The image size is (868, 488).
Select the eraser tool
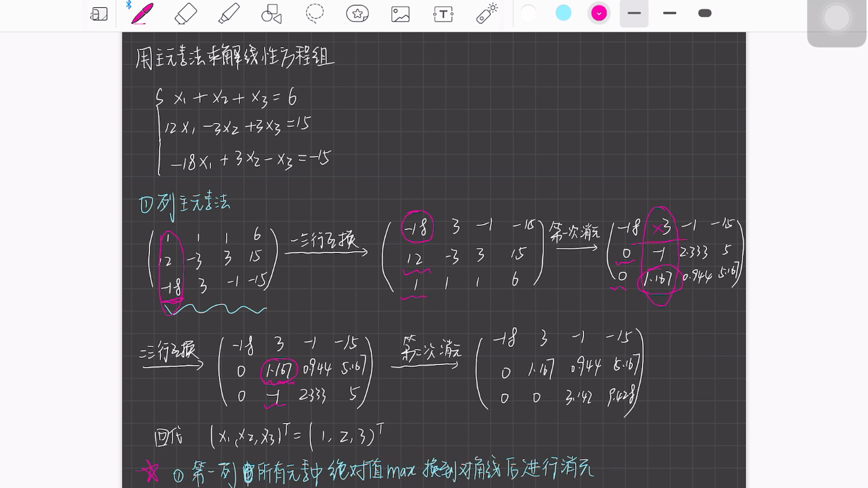185,14
